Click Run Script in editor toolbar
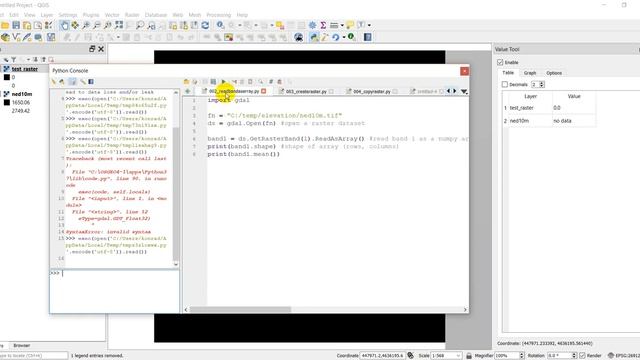This screenshot has height=360, width=640. pyautogui.click(x=223, y=82)
